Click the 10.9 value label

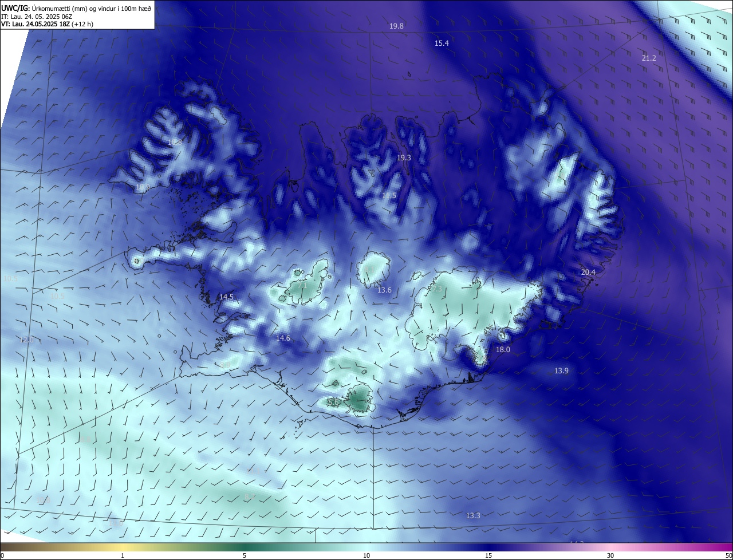pos(143,187)
